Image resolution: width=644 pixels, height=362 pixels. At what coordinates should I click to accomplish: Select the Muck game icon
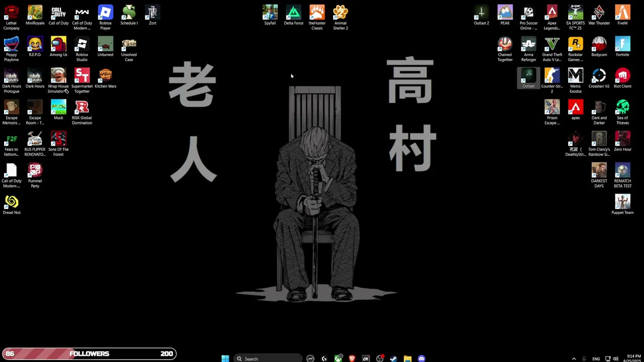click(58, 110)
